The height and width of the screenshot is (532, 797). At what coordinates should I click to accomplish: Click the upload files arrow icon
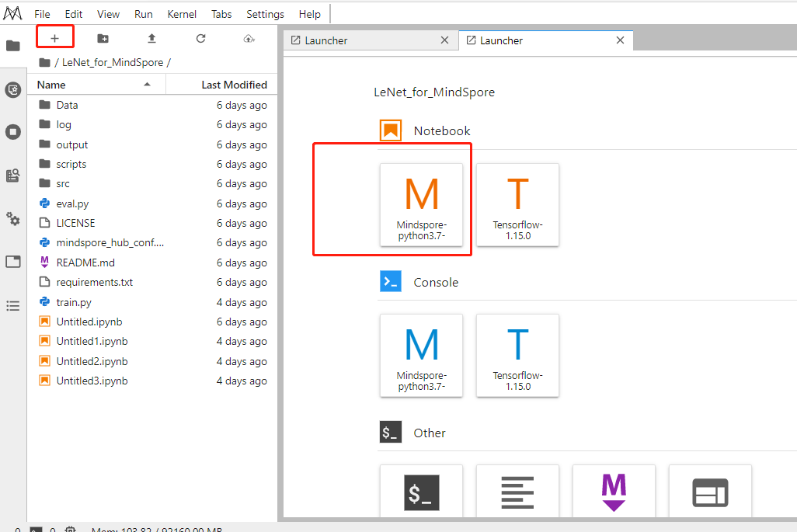pos(151,38)
